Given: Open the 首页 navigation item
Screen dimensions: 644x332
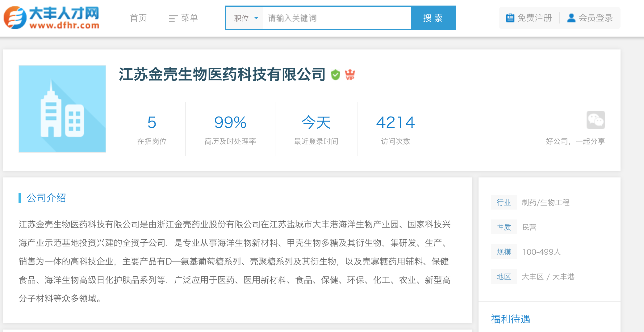Looking at the screenshot, I should pos(138,18).
